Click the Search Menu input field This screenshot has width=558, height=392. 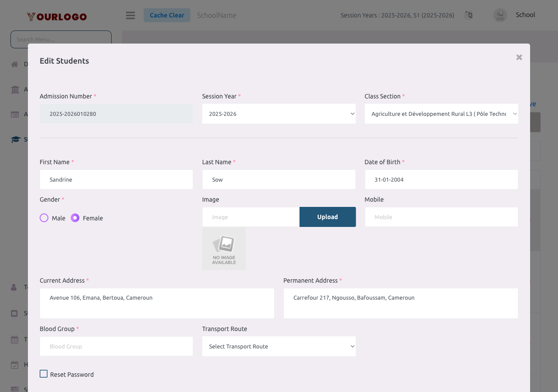pyautogui.click(x=61, y=39)
